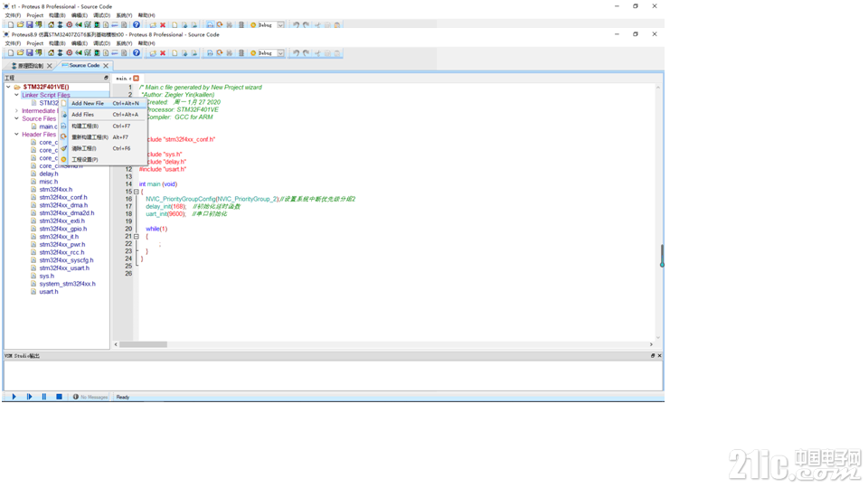Select stm32f4xx_usart.h header file
The height and width of the screenshot is (488, 868).
[64, 268]
